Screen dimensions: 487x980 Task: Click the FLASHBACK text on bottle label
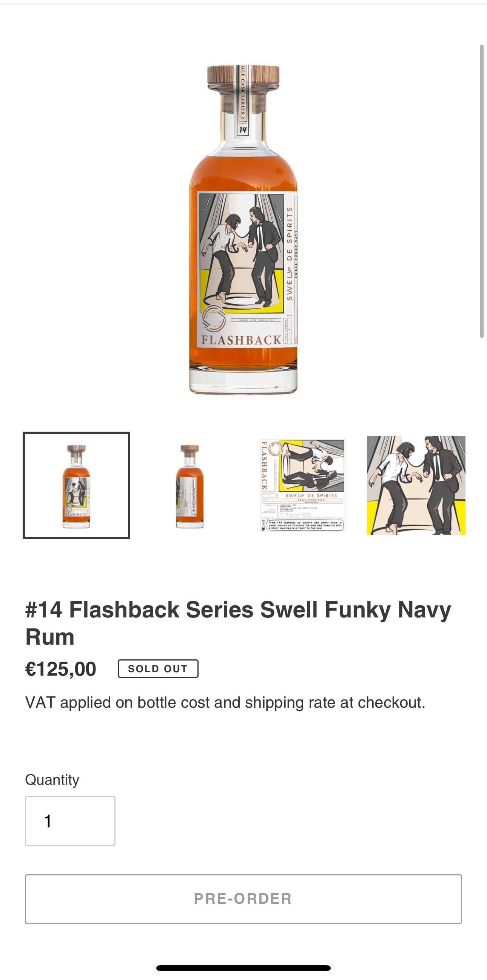[x=241, y=340]
